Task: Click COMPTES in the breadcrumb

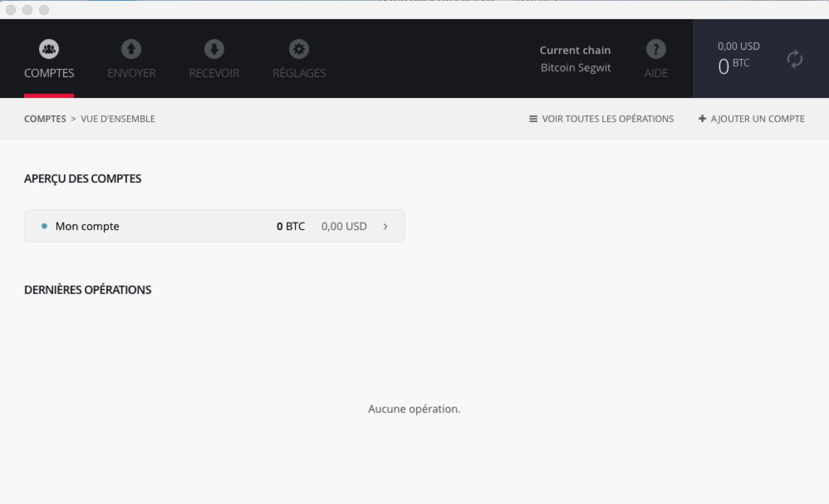Action: tap(45, 119)
